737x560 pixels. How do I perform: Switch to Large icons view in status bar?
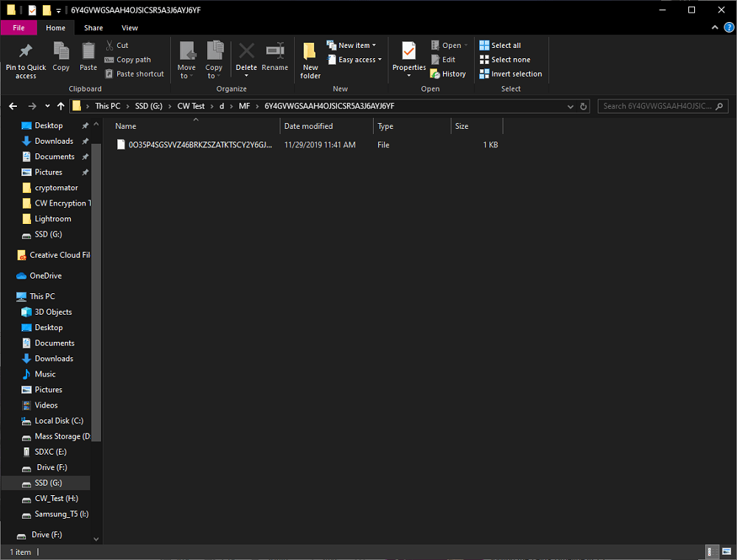coord(726,552)
